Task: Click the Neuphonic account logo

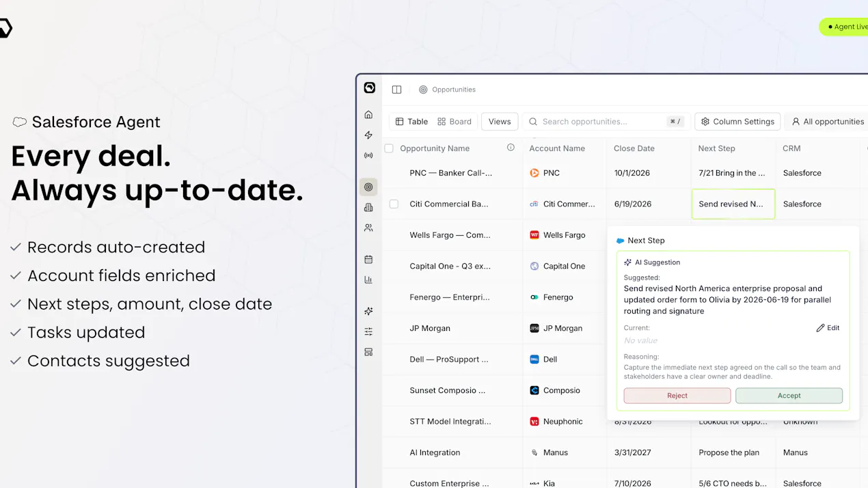Action: 534,422
